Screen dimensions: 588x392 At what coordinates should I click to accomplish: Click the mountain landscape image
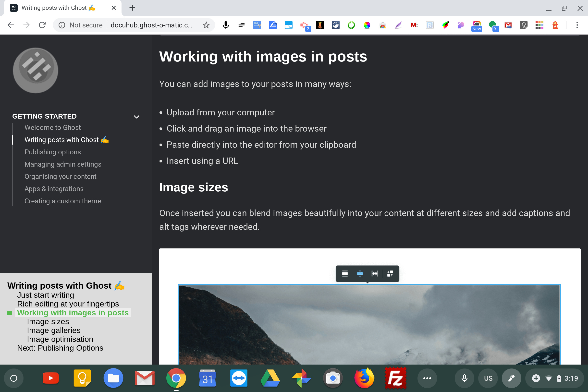369,324
